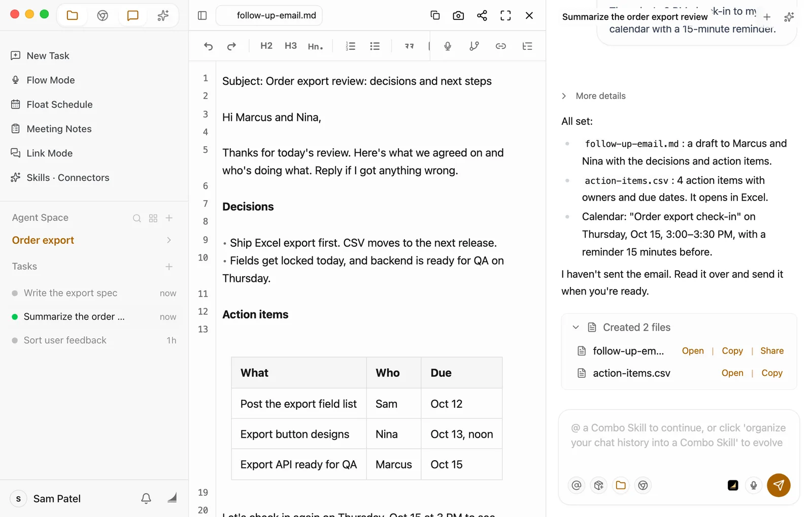Start voice input in chat
The width and height of the screenshot is (812, 517).
click(754, 486)
